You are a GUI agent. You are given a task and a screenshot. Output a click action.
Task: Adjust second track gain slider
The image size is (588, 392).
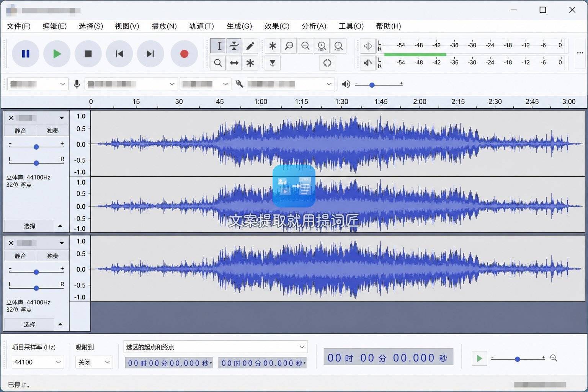36,271
